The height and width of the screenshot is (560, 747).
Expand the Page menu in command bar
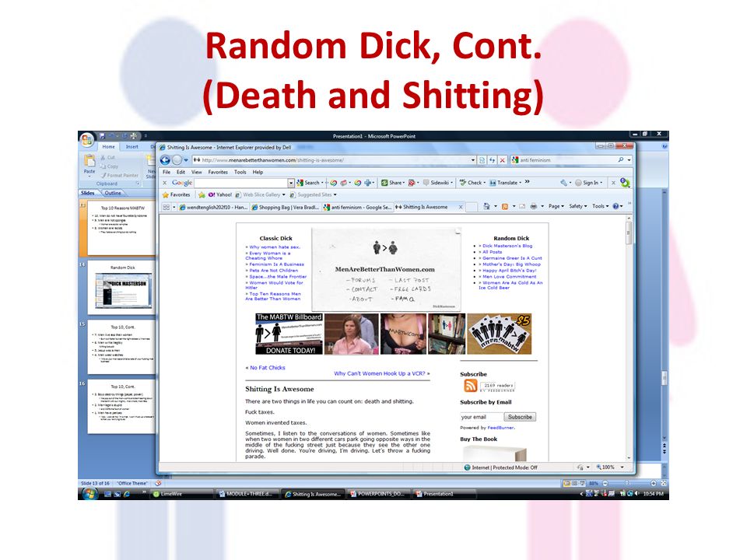point(556,207)
